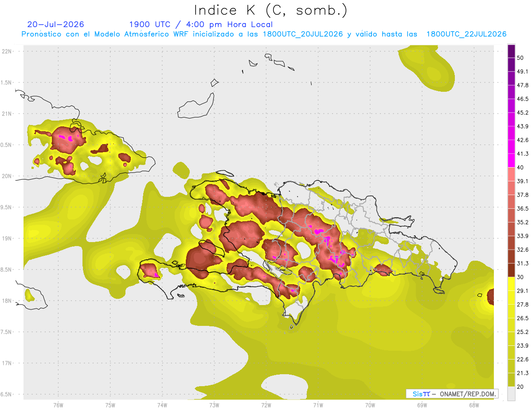Click the '27.8' colorbar value label
The image size is (532, 411).
coord(523,305)
